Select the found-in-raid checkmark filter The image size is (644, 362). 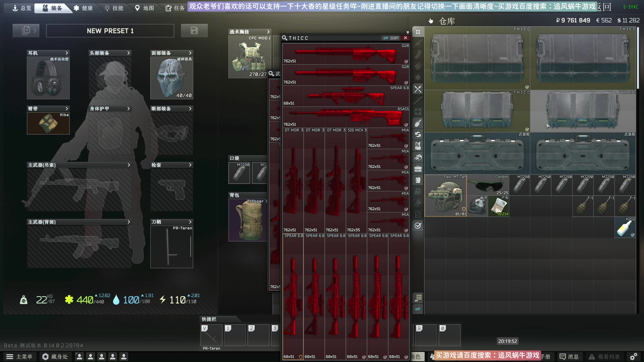pos(418,226)
